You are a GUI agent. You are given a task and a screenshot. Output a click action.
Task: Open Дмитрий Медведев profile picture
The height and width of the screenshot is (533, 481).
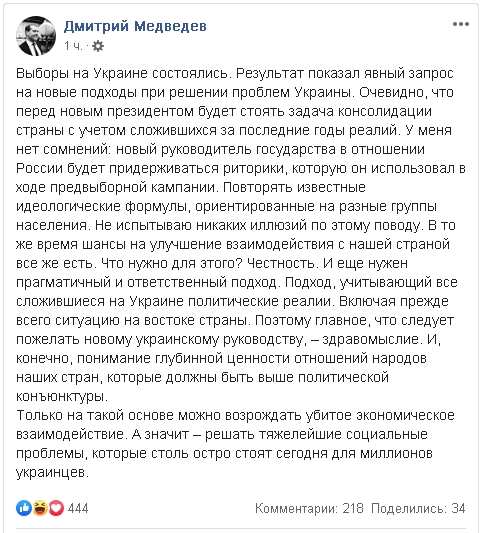pos(36,36)
